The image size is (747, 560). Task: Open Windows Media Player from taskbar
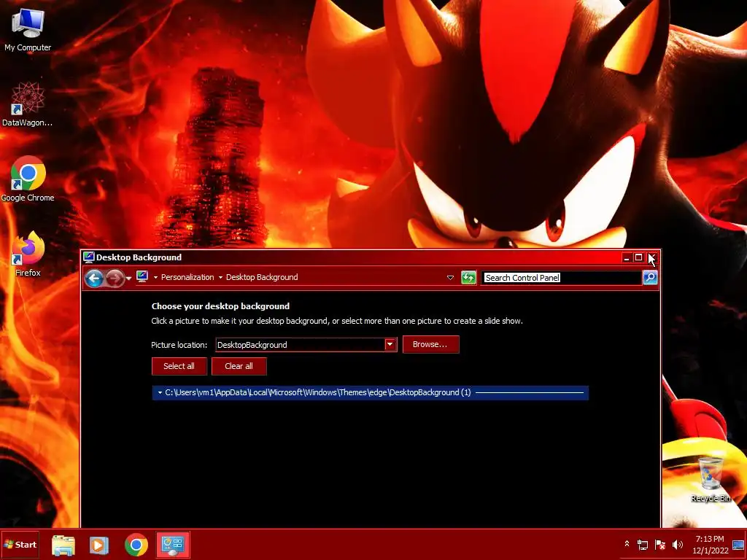pos(99,545)
